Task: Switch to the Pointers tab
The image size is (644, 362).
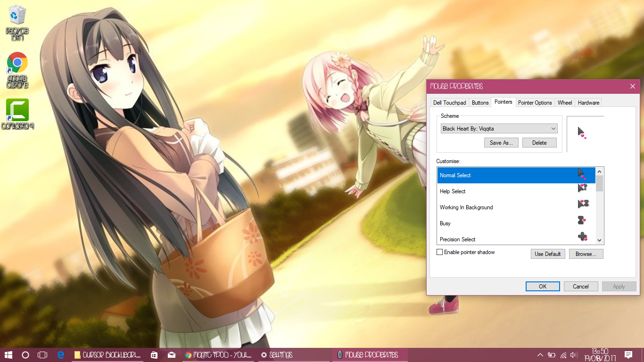Action: click(x=503, y=102)
